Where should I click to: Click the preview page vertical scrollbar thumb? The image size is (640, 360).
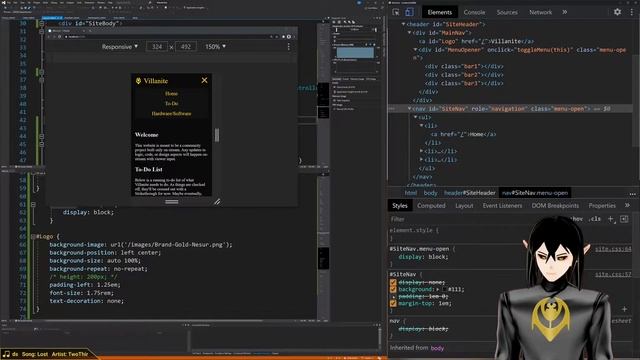tap(217, 135)
